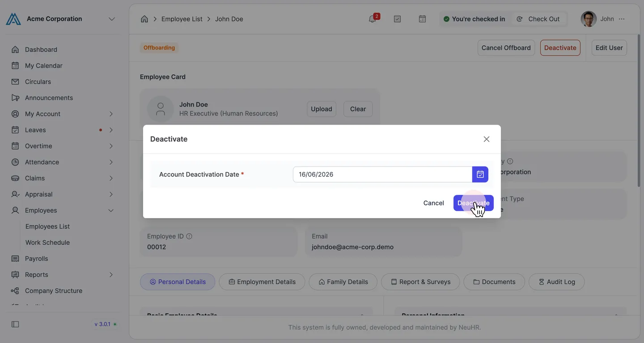Open the calendar picker for deactivation date
This screenshot has width=644, height=343.
tap(480, 175)
